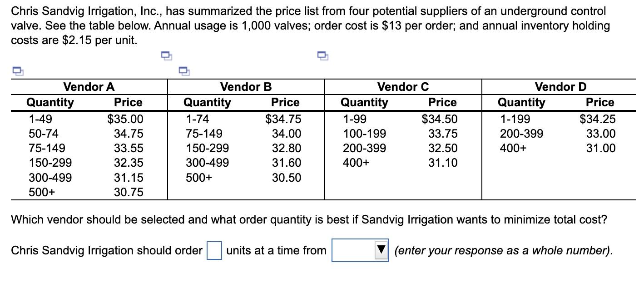The width and height of the screenshot is (644, 308).
Task: Click the copy icon above Vendor B
Action: click(183, 71)
